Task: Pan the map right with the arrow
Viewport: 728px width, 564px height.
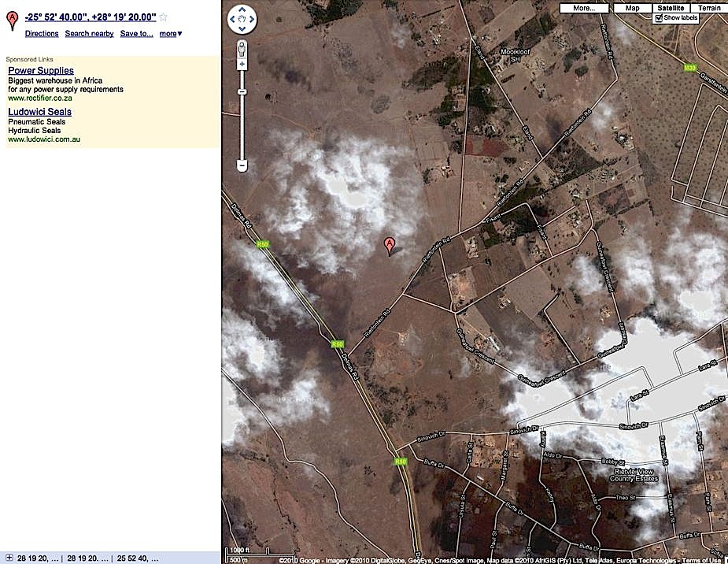Action: click(x=252, y=19)
